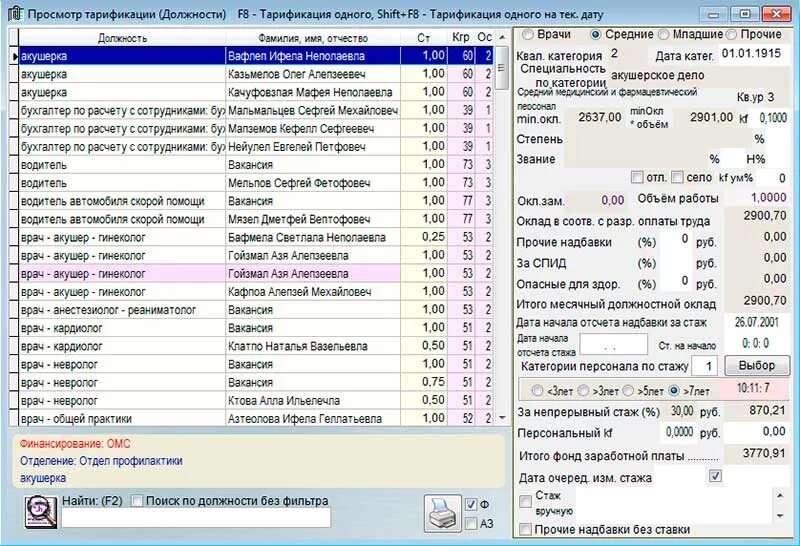Choose the <3лет experience radio option
This screenshot has height=546, width=800.
(537, 391)
